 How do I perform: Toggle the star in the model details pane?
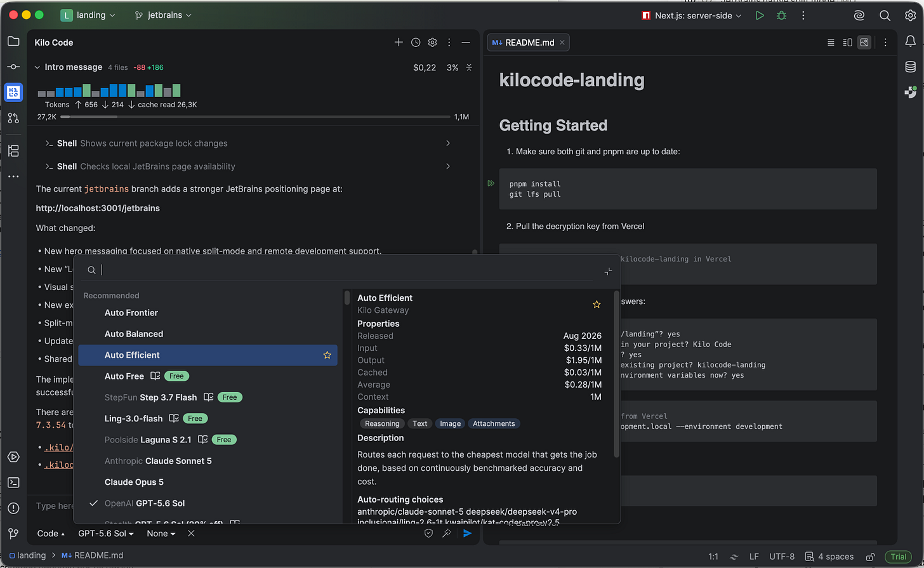coord(597,305)
